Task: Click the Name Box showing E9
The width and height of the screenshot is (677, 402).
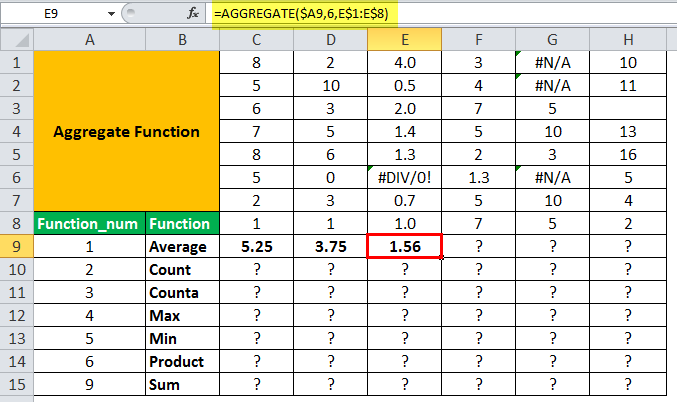Action: point(52,14)
